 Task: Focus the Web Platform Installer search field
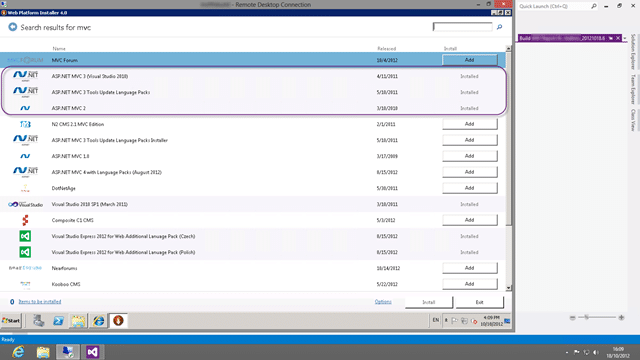click(462, 27)
